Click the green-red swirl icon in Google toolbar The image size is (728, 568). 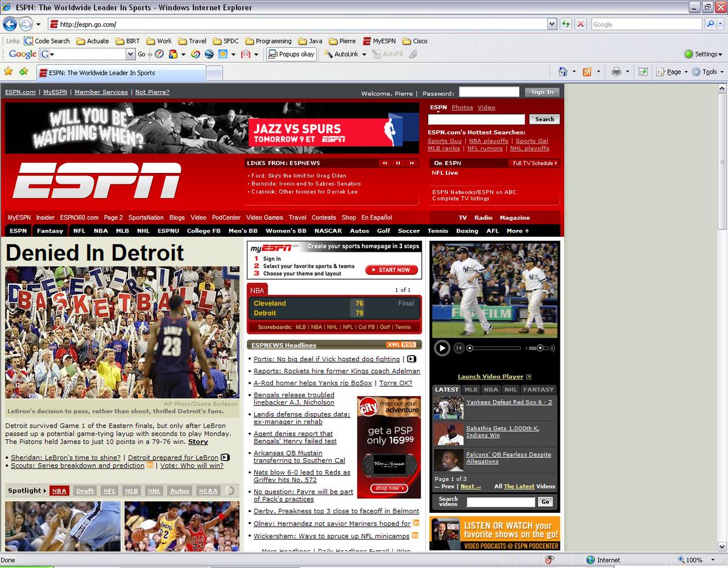(195, 54)
